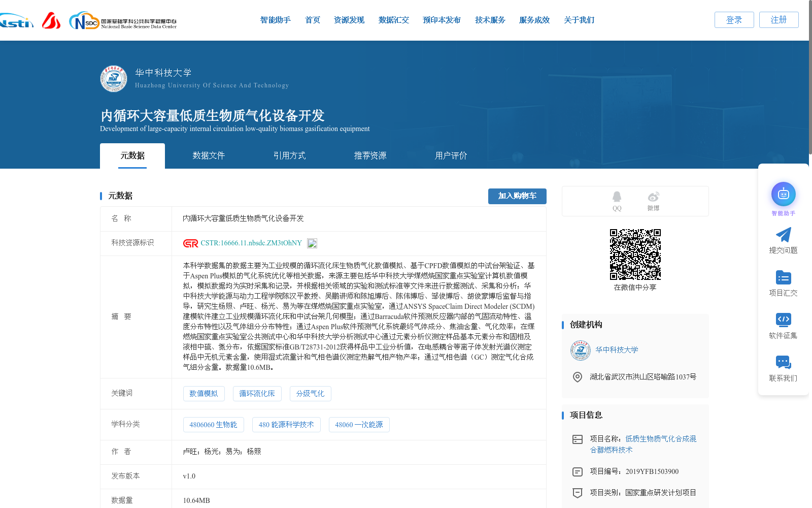Select 提交问题 paper-plane icon in sidebar
This screenshot has width=812, height=508.
pyautogui.click(x=783, y=235)
